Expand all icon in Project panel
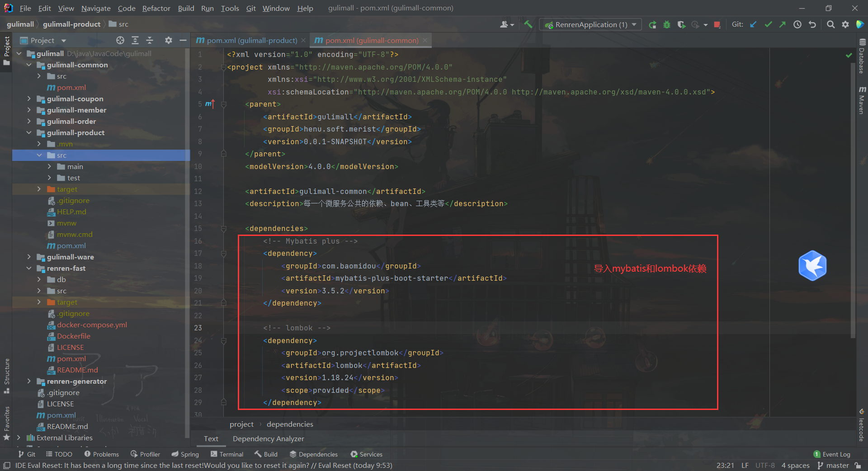868x471 pixels. click(x=135, y=40)
